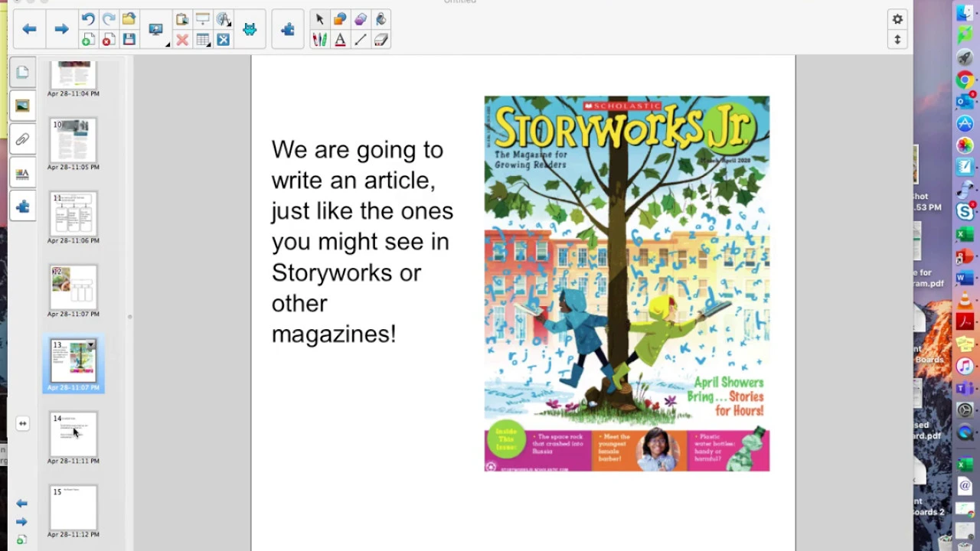Viewport: 980px width, 551px height.
Task: Open a file with folder icon
Action: 129,19
